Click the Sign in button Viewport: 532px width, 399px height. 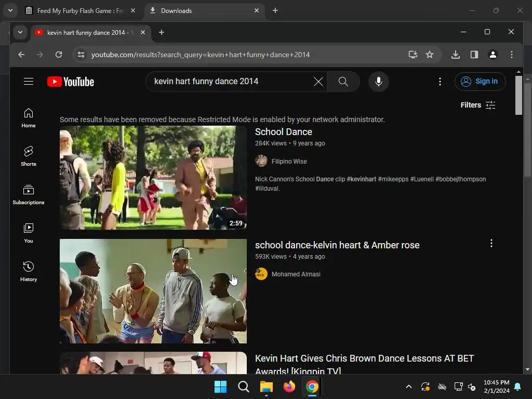pyautogui.click(x=480, y=82)
